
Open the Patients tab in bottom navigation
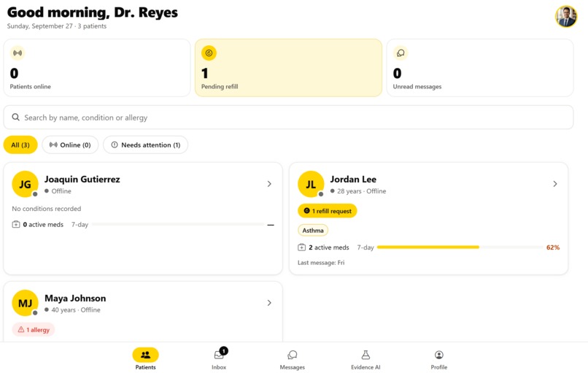point(145,359)
